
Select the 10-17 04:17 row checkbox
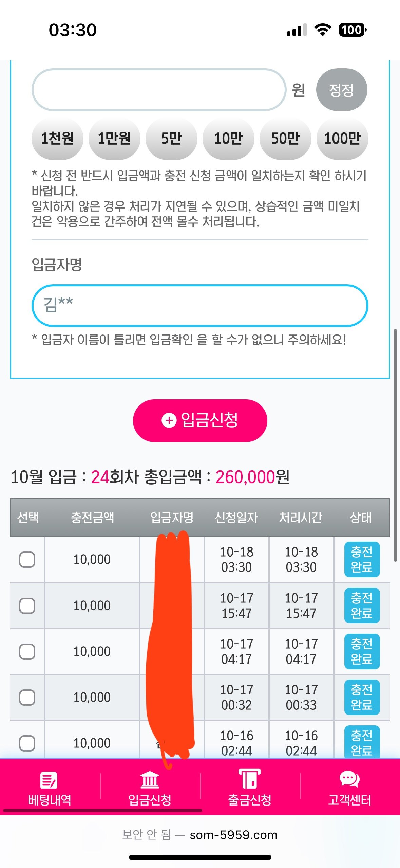click(x=27, y=652)
